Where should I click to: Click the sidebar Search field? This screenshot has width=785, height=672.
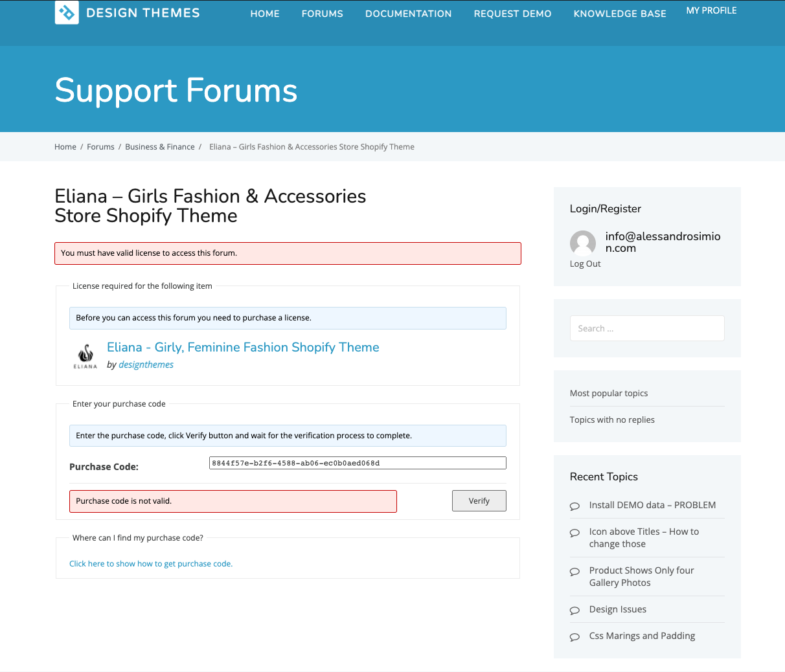(647, 328)
